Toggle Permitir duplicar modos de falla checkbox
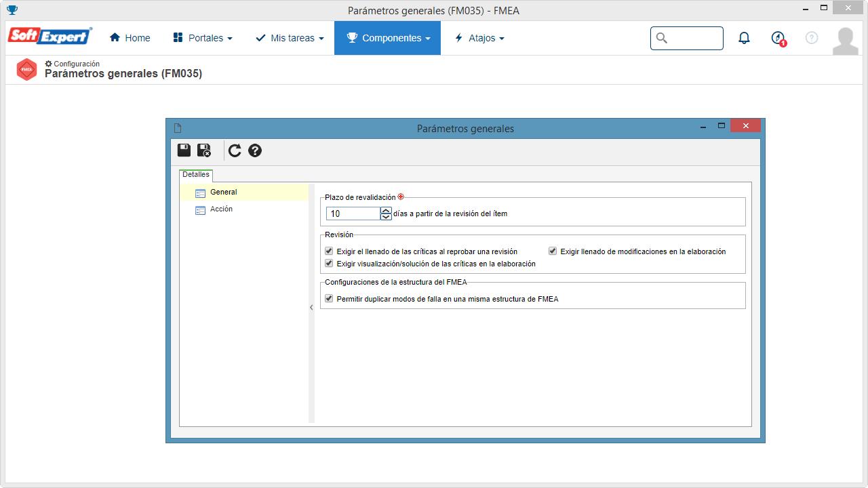Image resolution: width=868 pixels, height=488 pixels. pyautogui.click(x=329, y=298)
